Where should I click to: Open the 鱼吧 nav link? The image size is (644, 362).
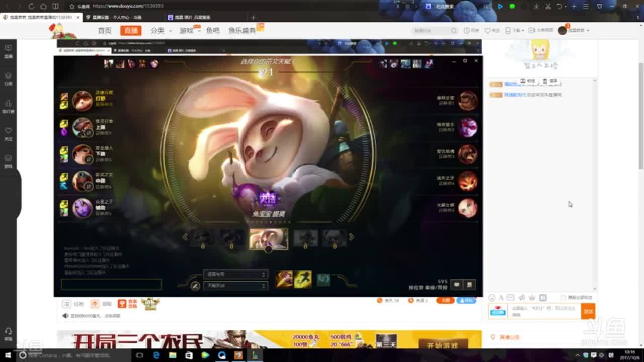213,31
